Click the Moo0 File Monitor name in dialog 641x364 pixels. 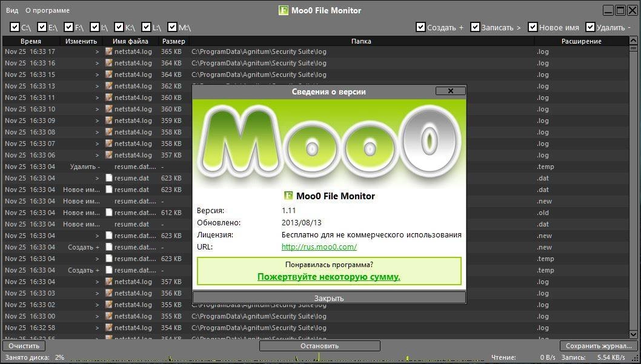pyautogui.click(x=335, y=196)
